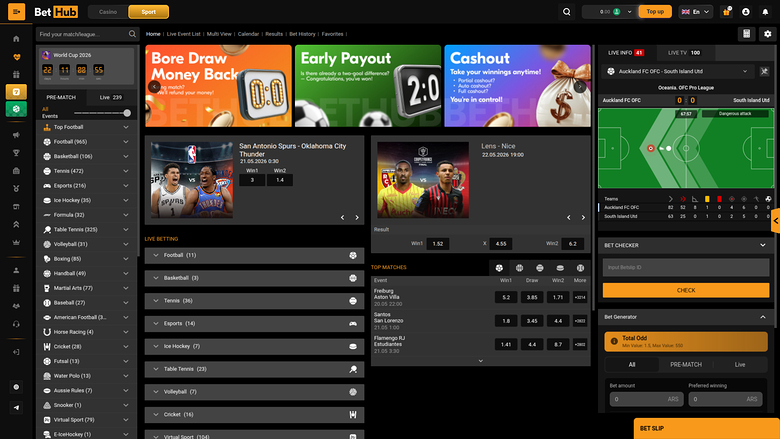Open the user profile icon

tap(746, 12)
